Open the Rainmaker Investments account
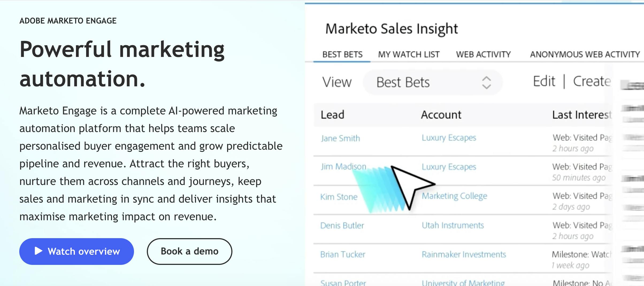Image resolution: width=644 pixels, height=286 pixels. pos(463,254)
